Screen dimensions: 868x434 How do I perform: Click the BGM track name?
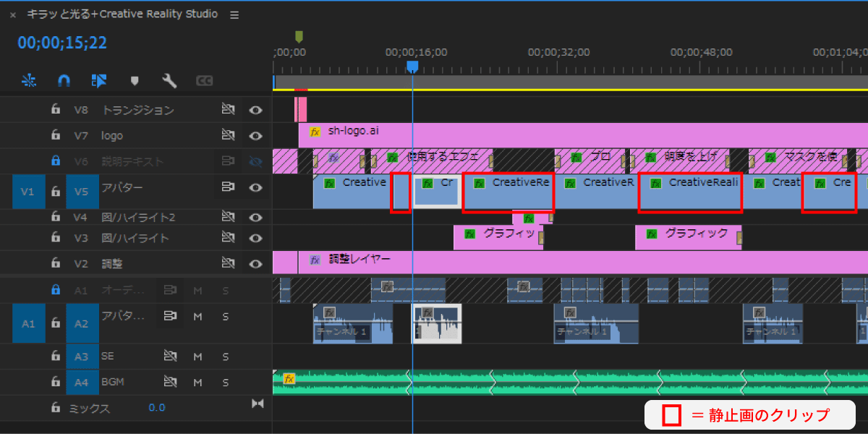[112, 382]
